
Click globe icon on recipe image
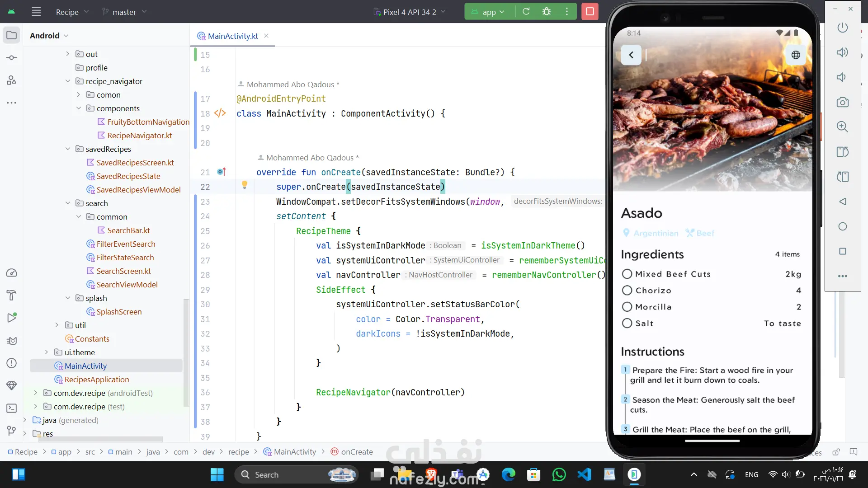796,55
